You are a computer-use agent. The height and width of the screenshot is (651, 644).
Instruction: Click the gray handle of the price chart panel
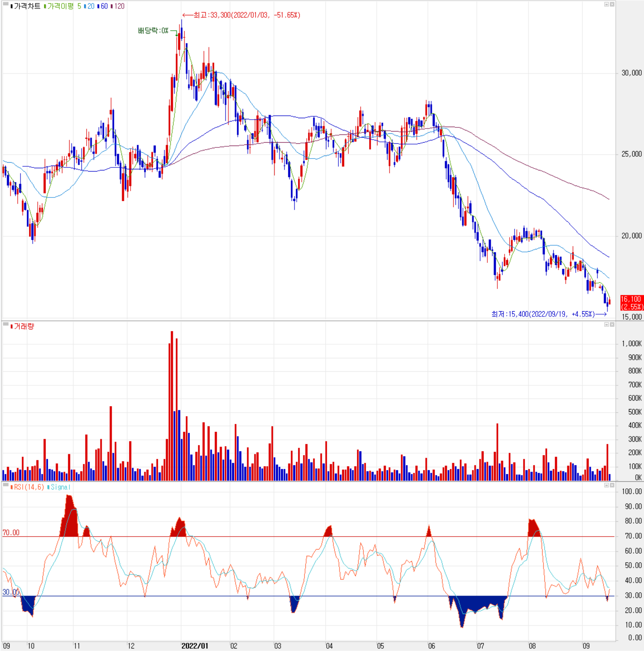click(x=6, y=4)
